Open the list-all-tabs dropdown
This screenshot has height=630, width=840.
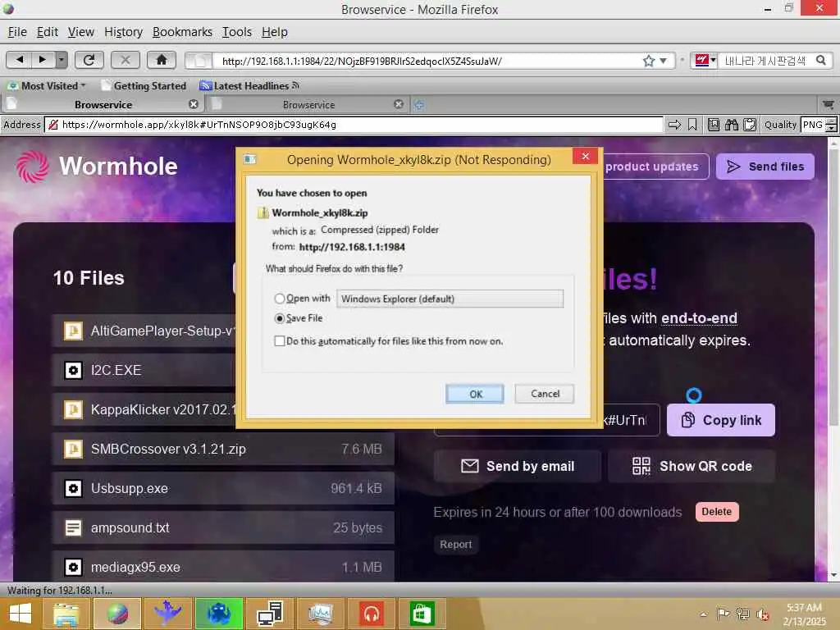point(829,104)
